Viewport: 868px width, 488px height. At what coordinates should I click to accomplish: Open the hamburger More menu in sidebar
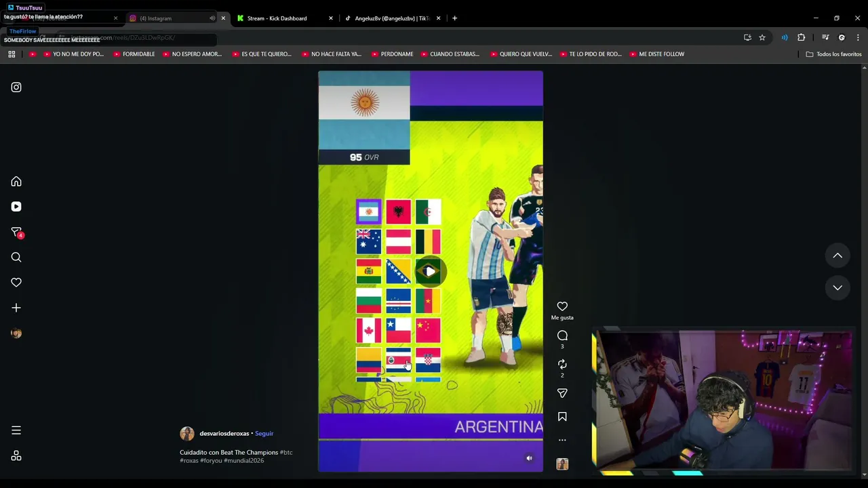[x=16, y=430]
